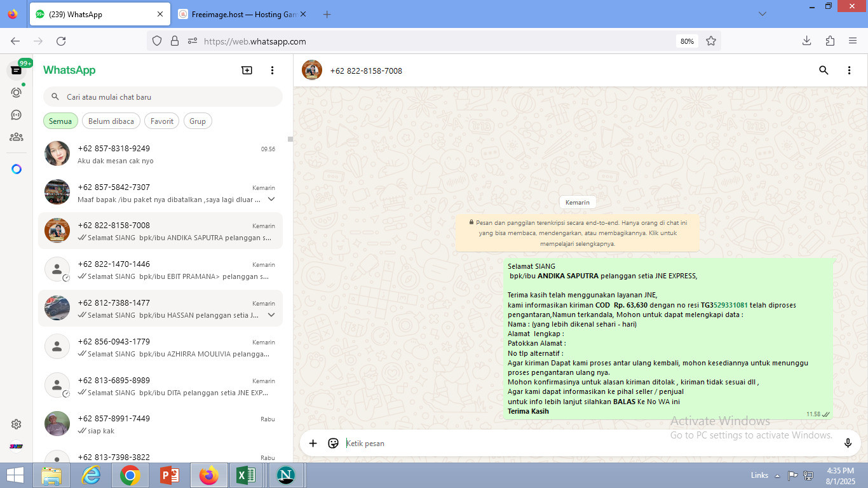The height and width of the screenshot is (488, 868).
Task: Open the Windows Start menu
Action: point(15,475)
